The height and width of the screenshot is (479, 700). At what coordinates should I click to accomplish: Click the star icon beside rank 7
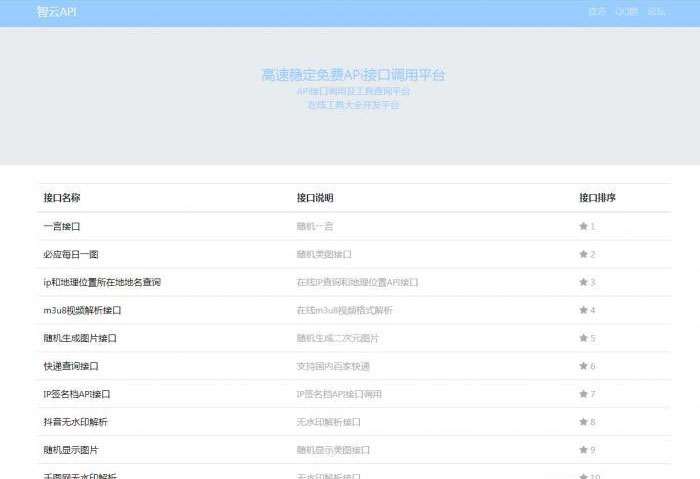click(584, 394)
